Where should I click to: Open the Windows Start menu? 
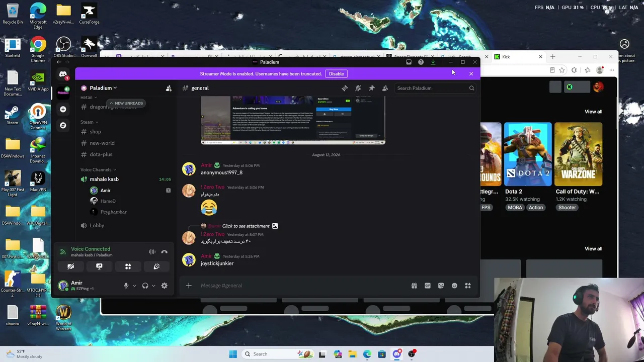point(232,354)
